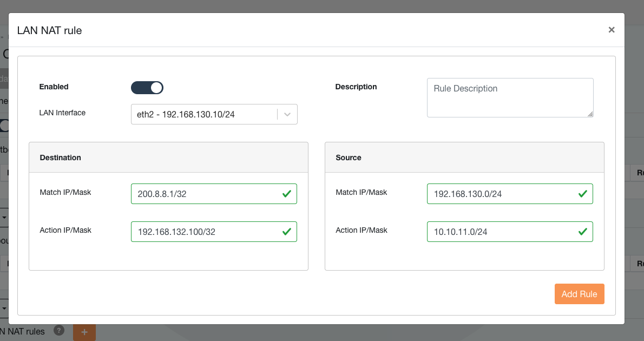
Task: Click Source Action IP/Mask field 10.10.11.0/24
Action: coord(501,232)
